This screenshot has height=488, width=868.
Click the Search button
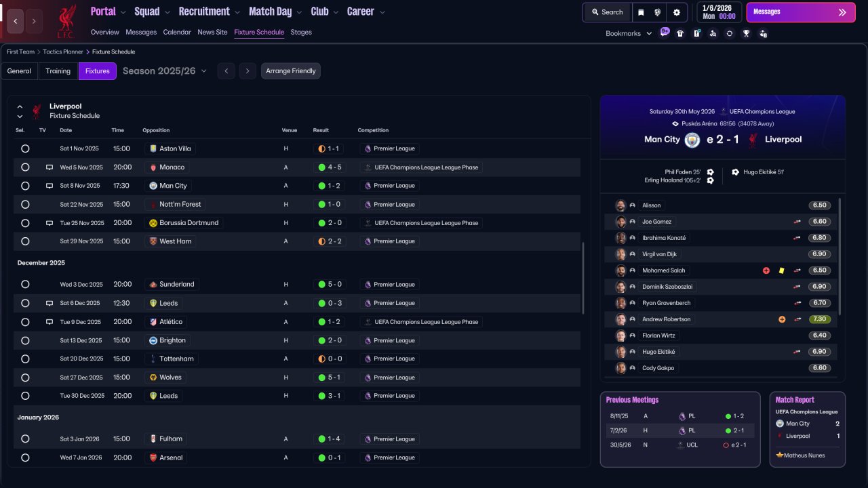click(607, 12)
